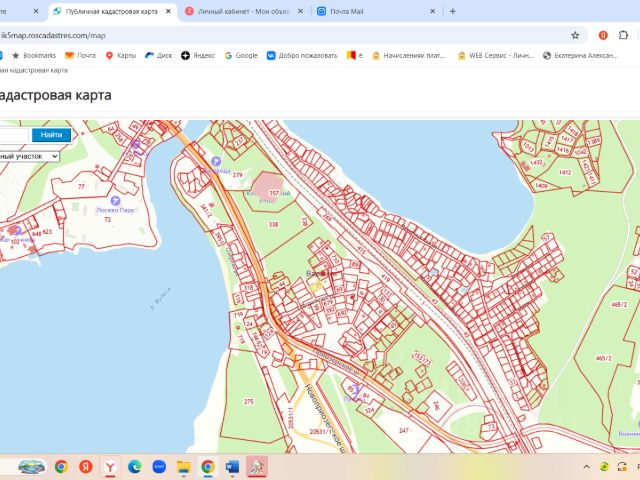Viewport: 640px width, 480px height.
Task: Open a new browser tab
Action: click(x=453, y=11)
